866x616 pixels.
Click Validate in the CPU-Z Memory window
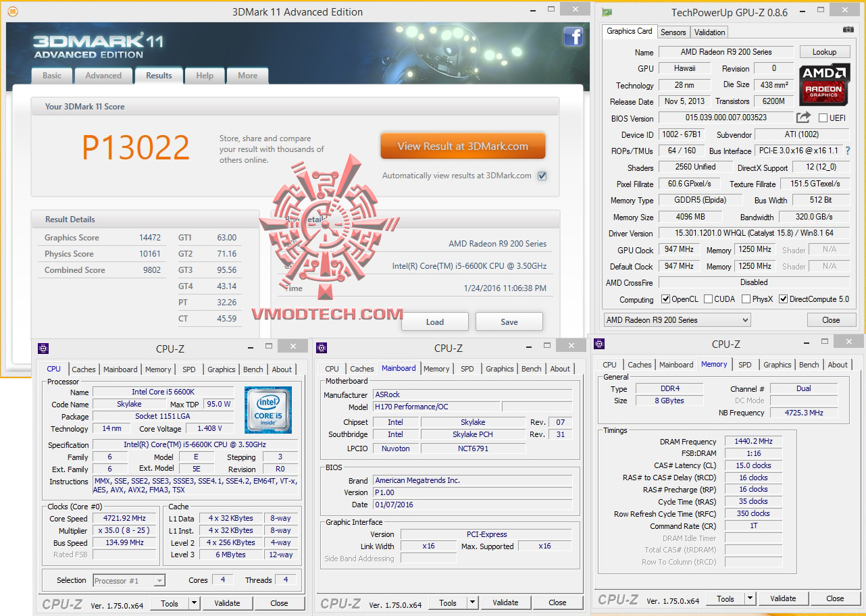783,598
